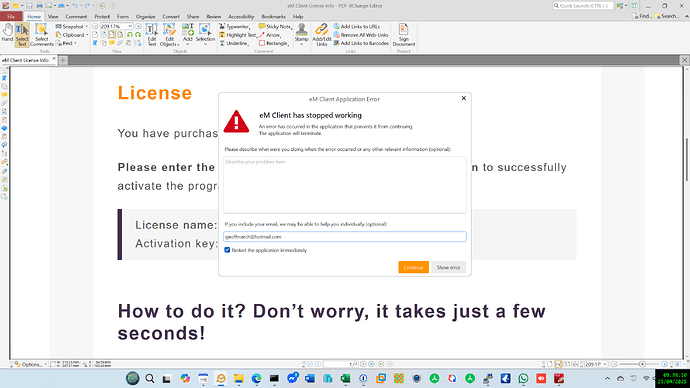
Task: Select the Underline tool
Action: click(234, 43)
